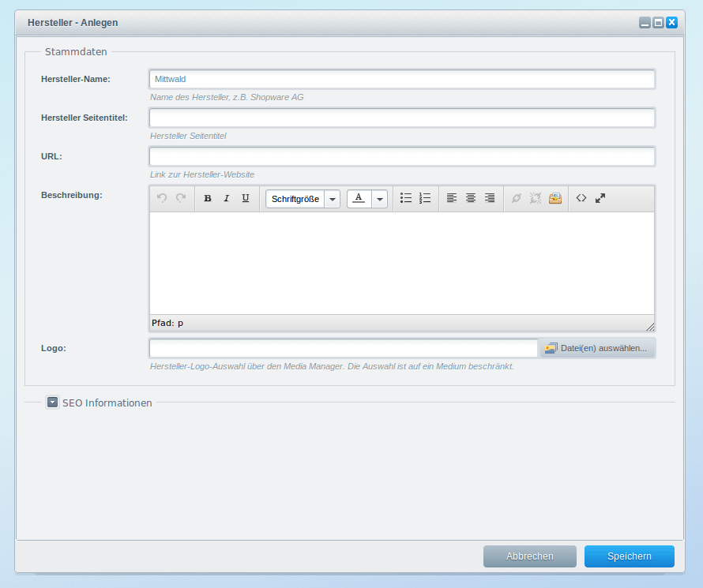Image resolution: width=703 pixels, height=588 pixels.
Task: Expand the SEO Informationen section
Action: [53, 403]
